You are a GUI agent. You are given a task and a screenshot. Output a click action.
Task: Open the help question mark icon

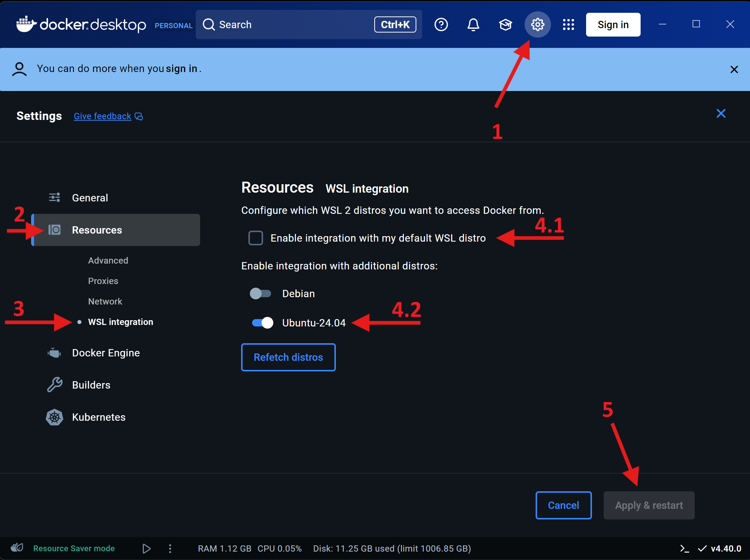[x=441, y=24]
